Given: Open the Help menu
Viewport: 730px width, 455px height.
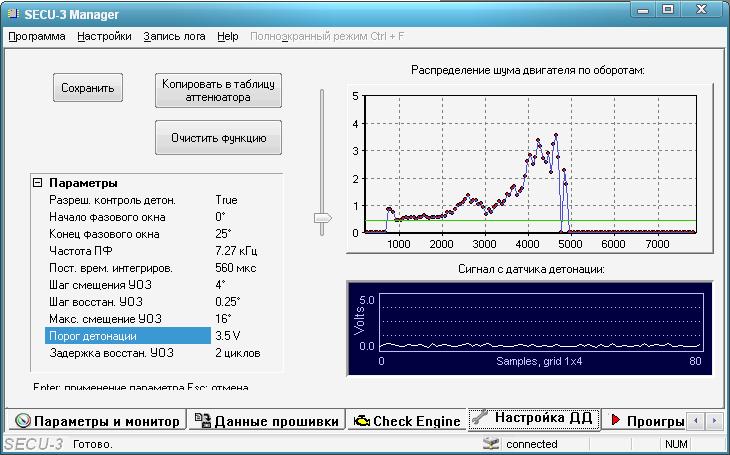Looking at the screenshot, I should pyautogui.click(x=227, y=36).
